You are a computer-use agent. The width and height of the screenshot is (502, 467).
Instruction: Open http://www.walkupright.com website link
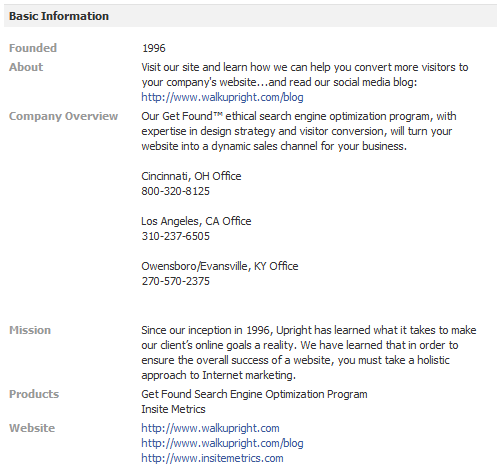[x=210, y=428]
